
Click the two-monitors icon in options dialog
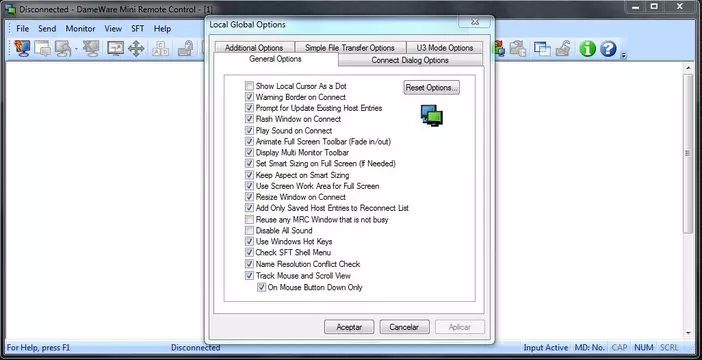[432, 115]
